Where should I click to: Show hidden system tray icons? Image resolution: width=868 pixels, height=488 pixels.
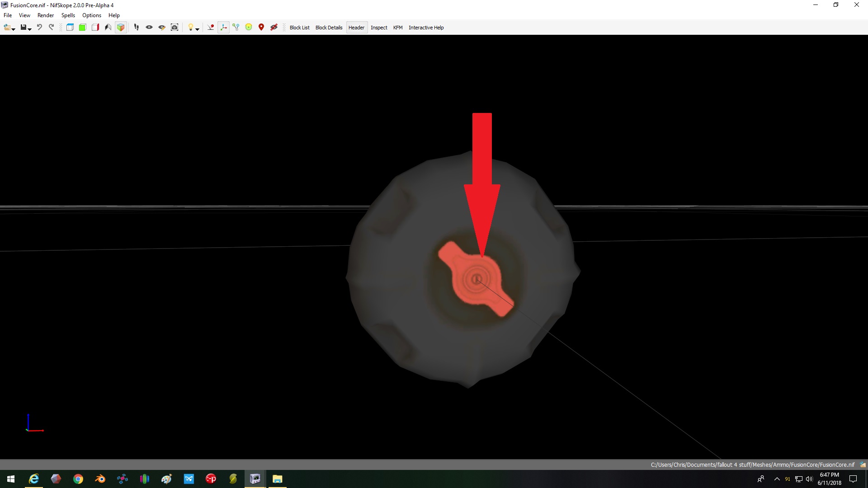777,479
